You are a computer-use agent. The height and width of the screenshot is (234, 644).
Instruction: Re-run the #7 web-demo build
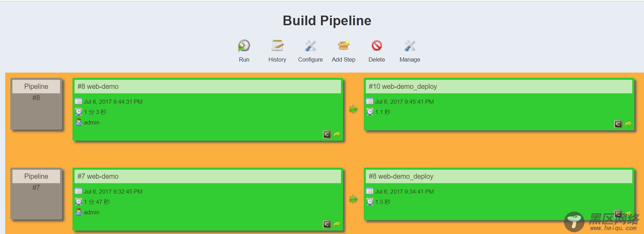coord(337,224)
